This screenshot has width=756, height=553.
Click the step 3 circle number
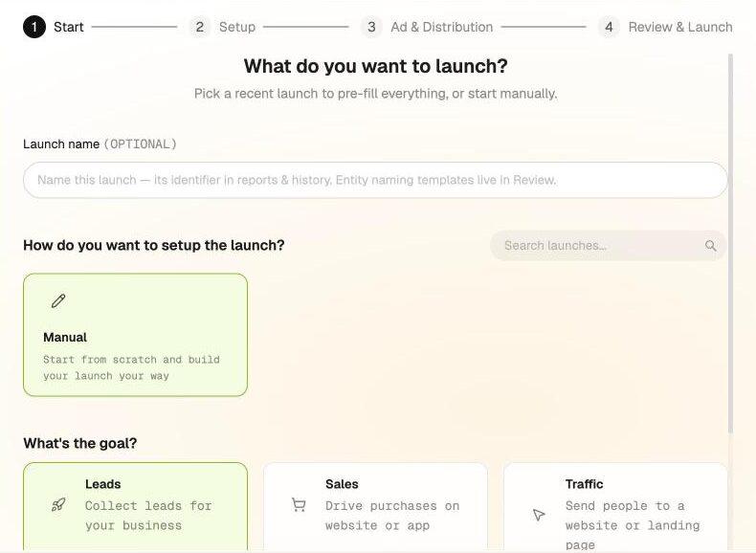(371, 27)
